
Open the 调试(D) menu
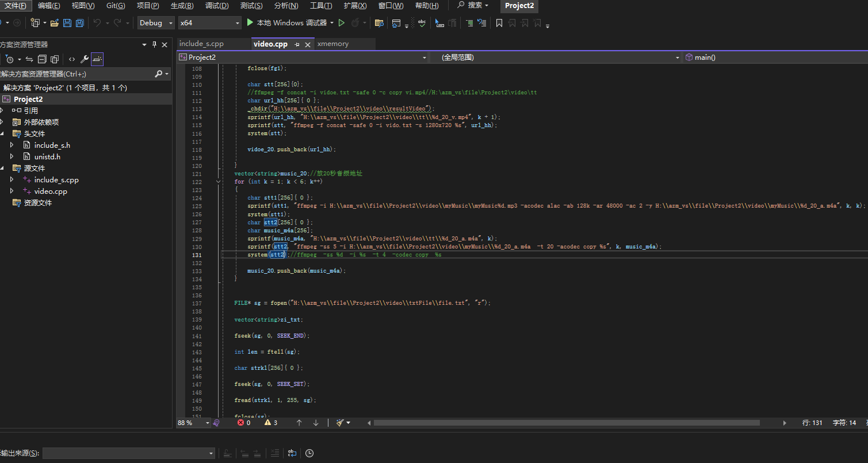point(217,6)
